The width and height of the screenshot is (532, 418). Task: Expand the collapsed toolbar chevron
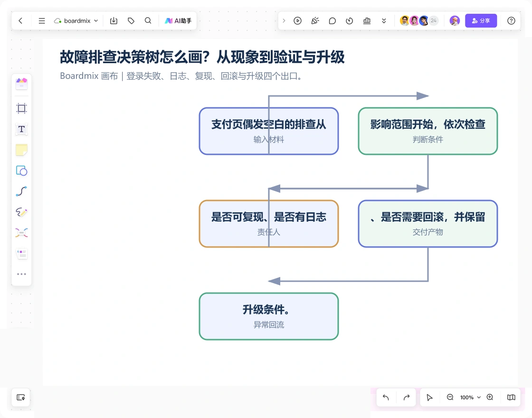tap(284, 21)
